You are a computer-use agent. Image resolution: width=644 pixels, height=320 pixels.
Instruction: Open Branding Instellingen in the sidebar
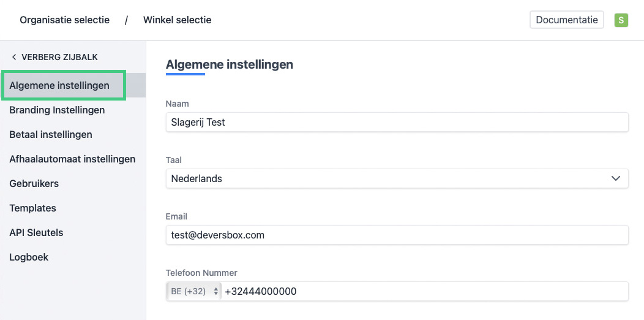point(57,110)
